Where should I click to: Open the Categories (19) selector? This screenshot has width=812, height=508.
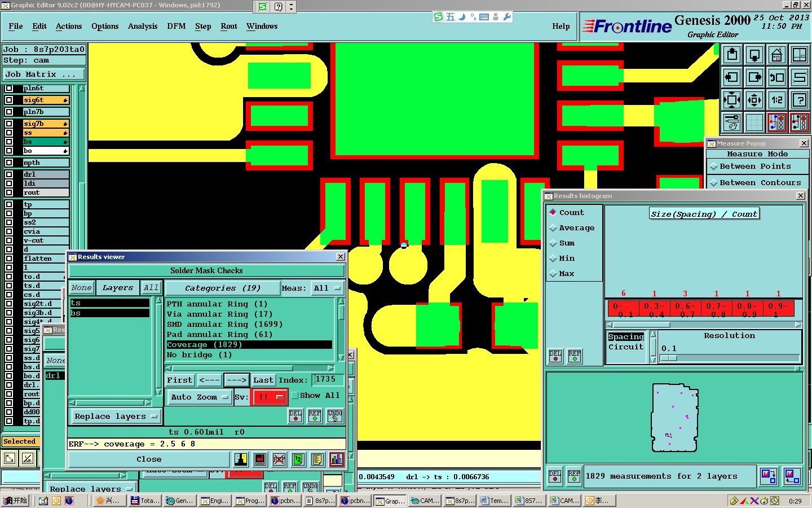[223, 288]
